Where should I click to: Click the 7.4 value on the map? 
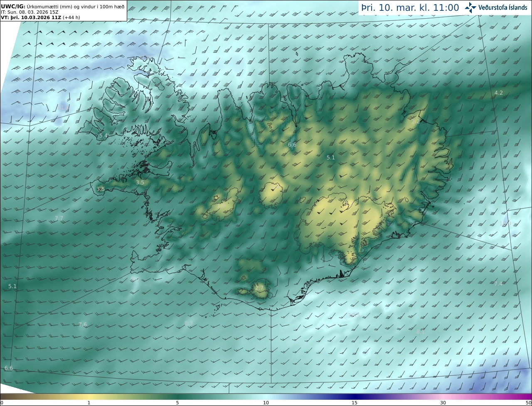(x=498, y=284)
